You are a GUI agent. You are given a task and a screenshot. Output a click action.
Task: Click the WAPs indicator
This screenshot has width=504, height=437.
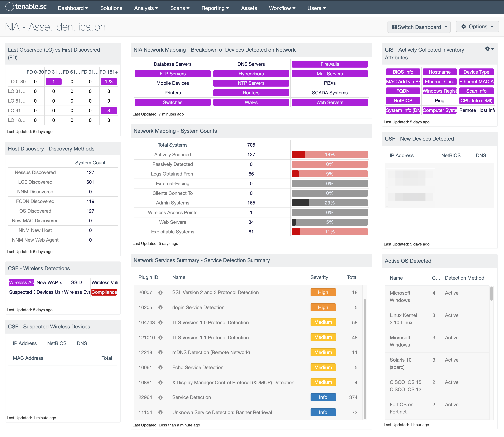(x=251, y=102)
